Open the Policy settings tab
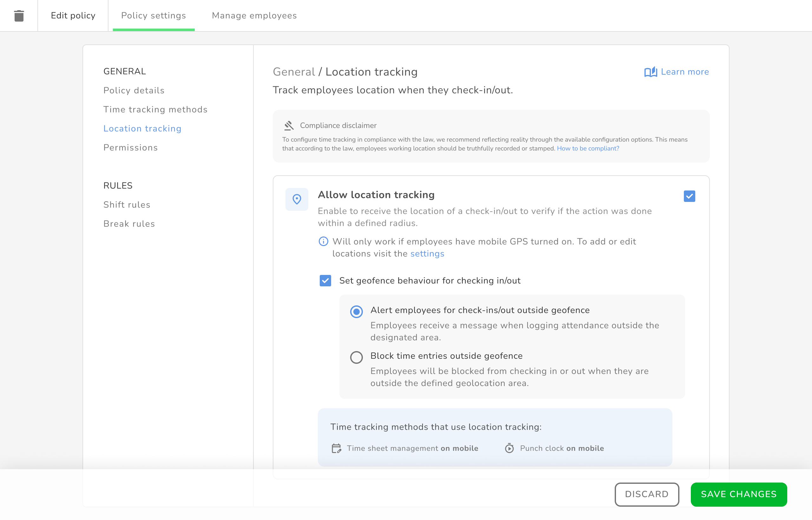 coord(154,16)
